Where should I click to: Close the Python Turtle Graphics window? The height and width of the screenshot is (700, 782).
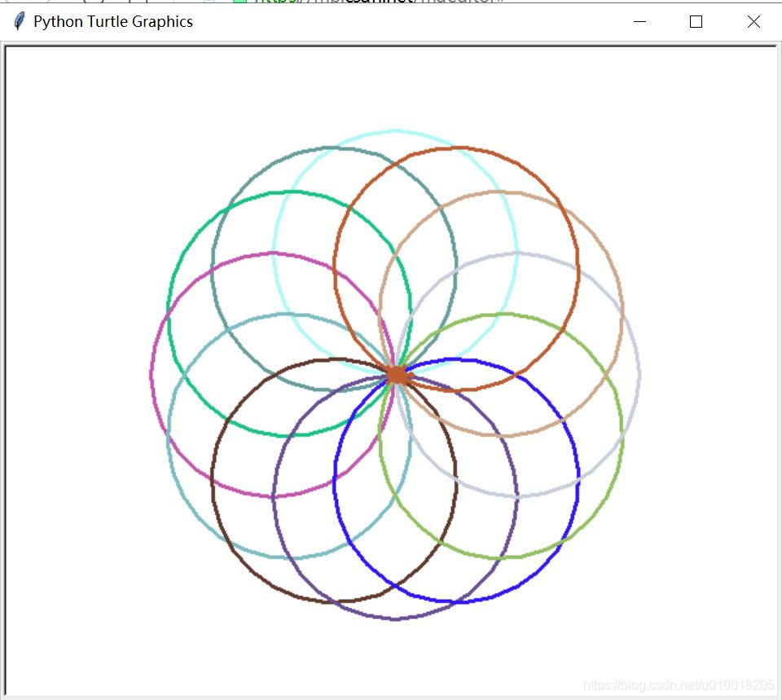753,21
